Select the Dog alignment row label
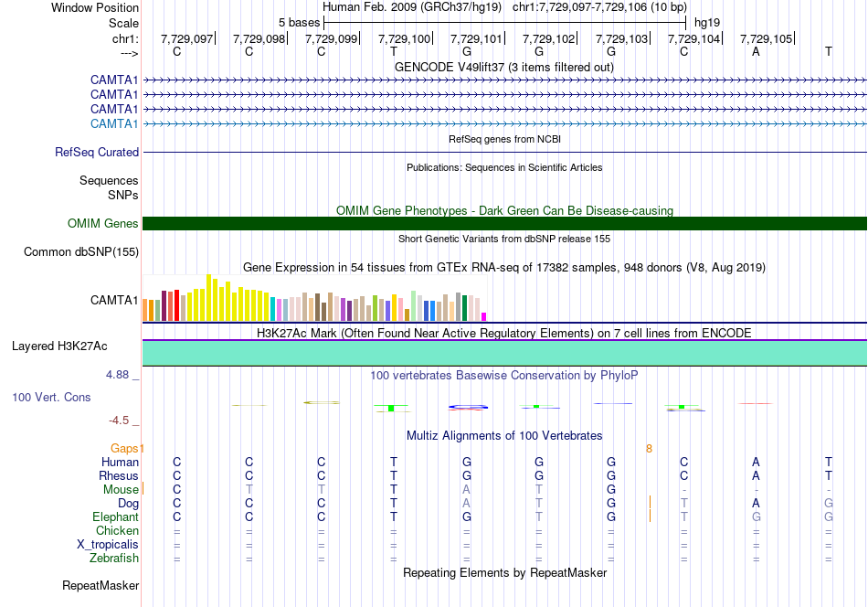The height and width of the screenshot is (607, 868). point(128,504)
